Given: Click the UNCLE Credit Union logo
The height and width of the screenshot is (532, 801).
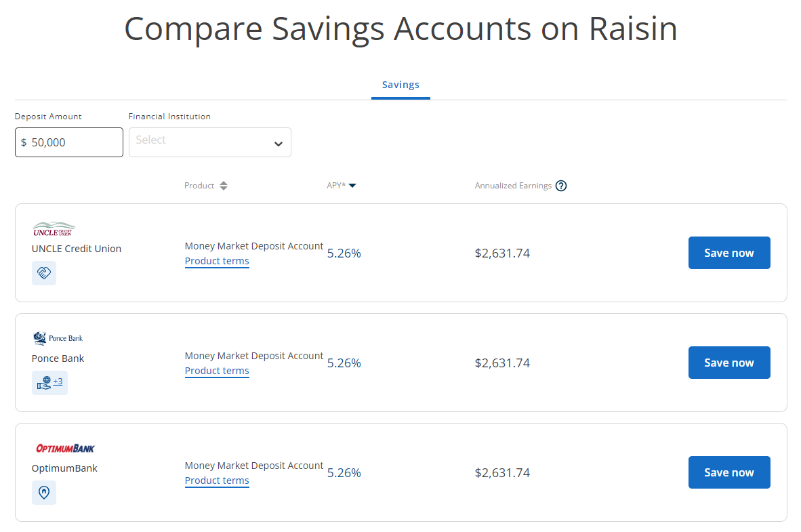Looking at the screenshot, I should (54, 229).
